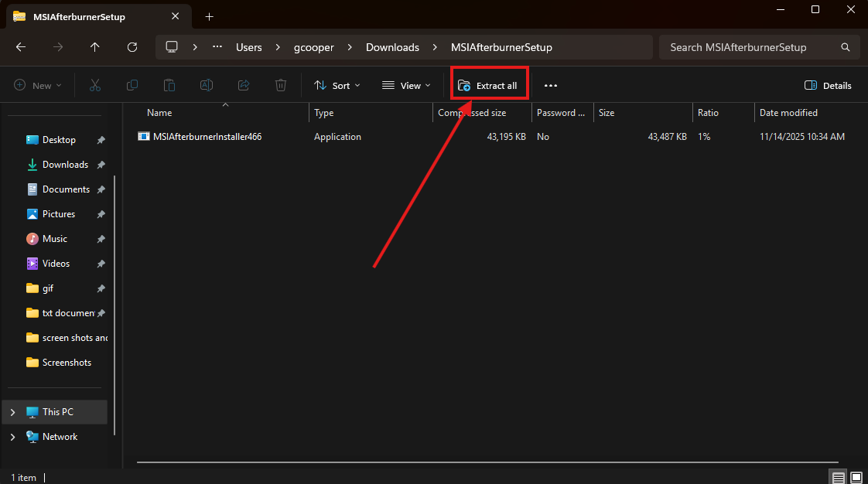
Task: Open the Sort dropdown menu
Action: point(337,85)
